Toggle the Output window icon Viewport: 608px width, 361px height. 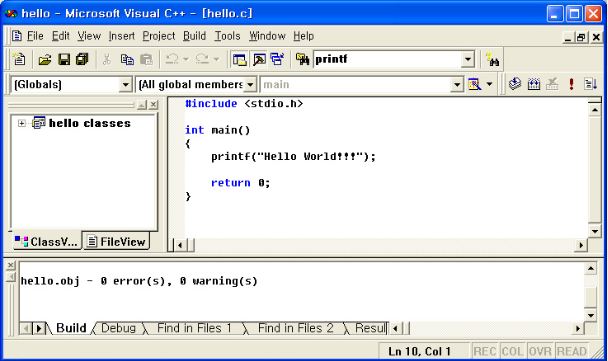(259, 59)
